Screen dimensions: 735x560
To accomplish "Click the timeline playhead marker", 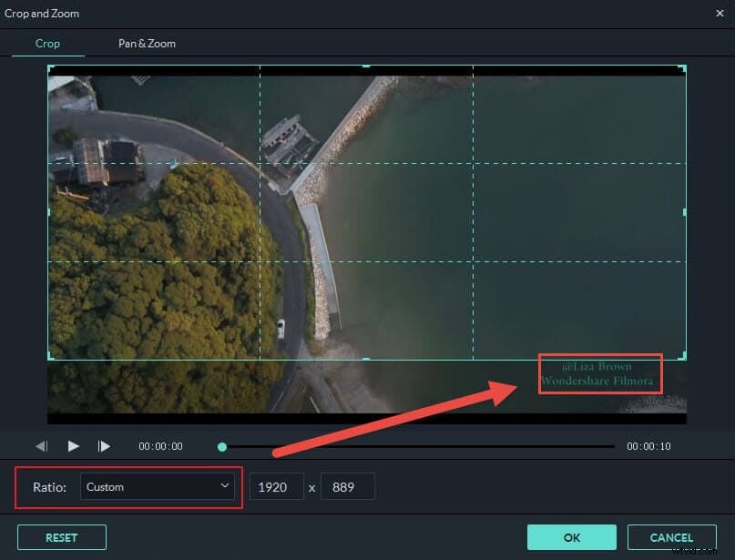I will pyautogui.click(x=221, y=446).
